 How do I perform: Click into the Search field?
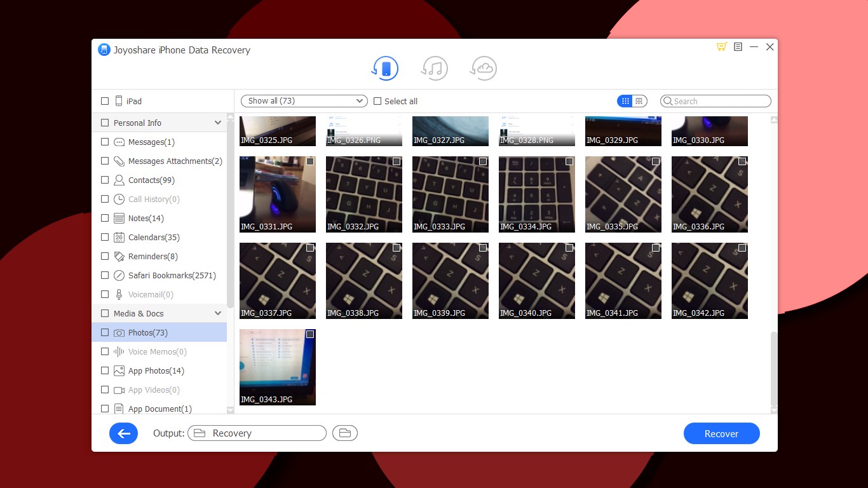coord(715,101)
